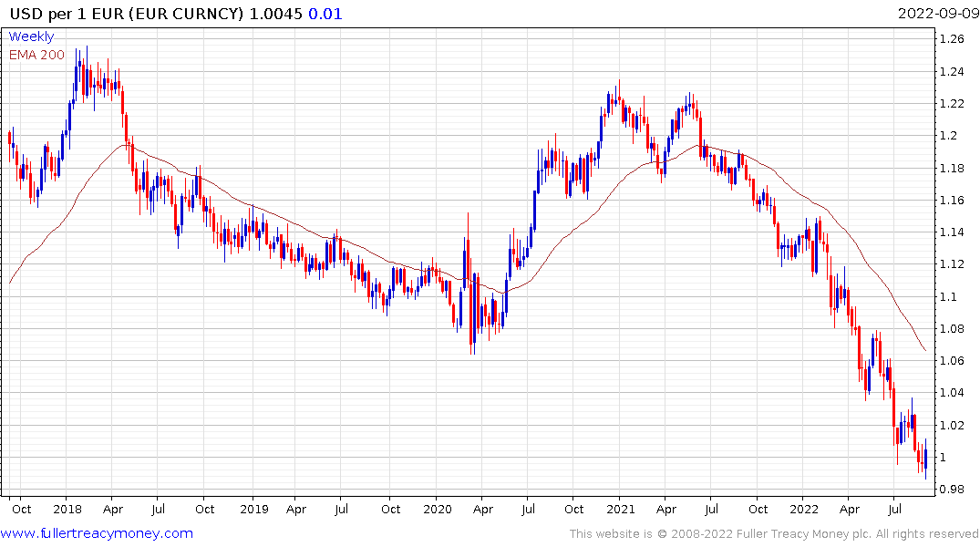Click the 2019 x-axis label
Image resolution: width=980 pixels, height=547 pixels.
coord(253,509)
